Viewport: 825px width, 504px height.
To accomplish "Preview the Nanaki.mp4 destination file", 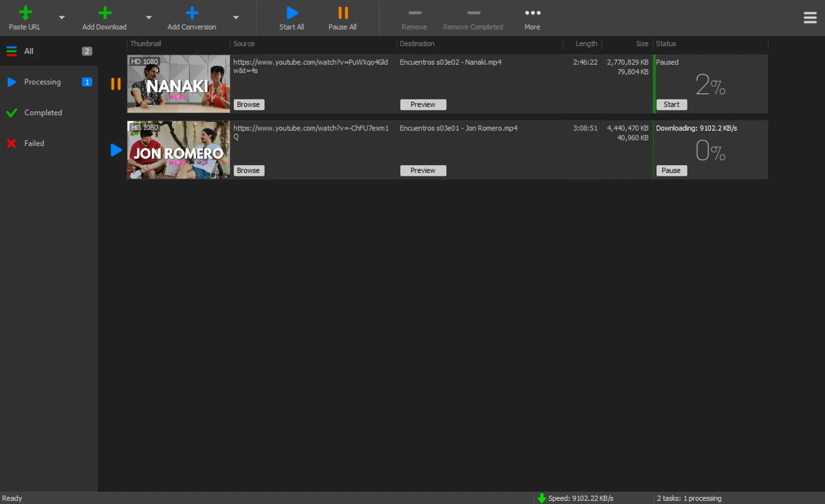I will (x=423, y=105).
